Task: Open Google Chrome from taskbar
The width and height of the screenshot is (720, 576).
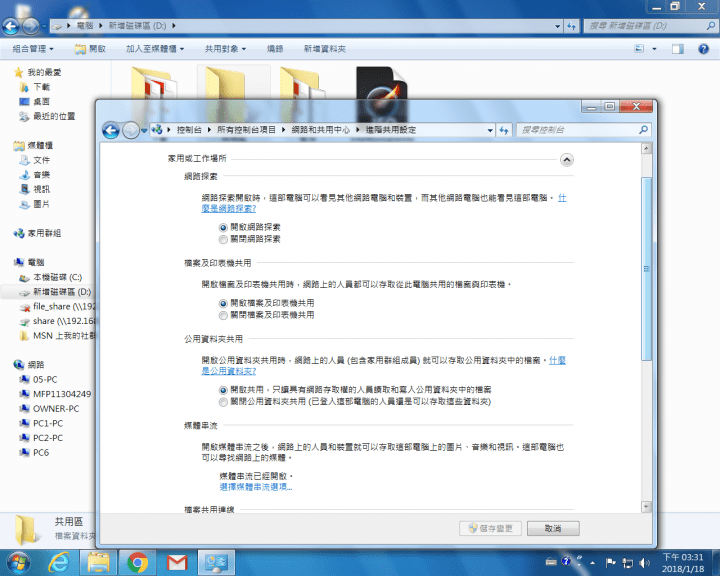Action: pos(137,562)
